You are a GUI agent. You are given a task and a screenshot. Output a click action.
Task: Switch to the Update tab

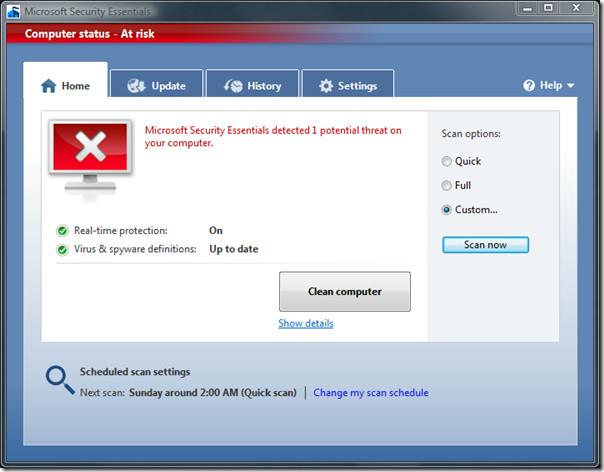[157, 86]
